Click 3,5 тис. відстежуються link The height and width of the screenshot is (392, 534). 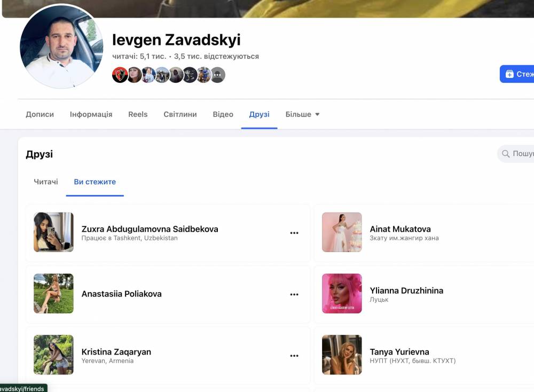[216, 56]
